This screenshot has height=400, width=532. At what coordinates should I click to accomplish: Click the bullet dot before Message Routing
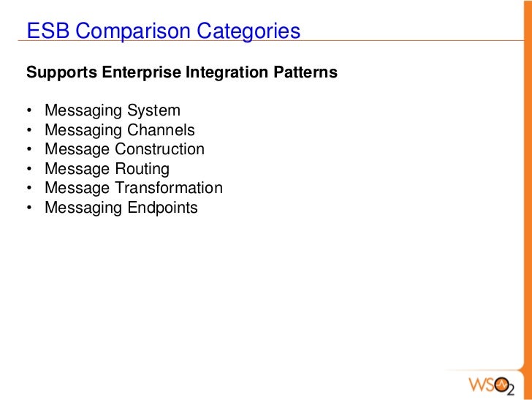[29, 169]
